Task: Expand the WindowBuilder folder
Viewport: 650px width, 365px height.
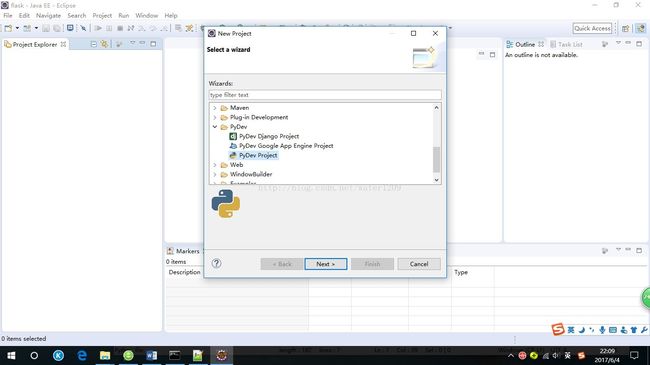Action: [215, 175]
